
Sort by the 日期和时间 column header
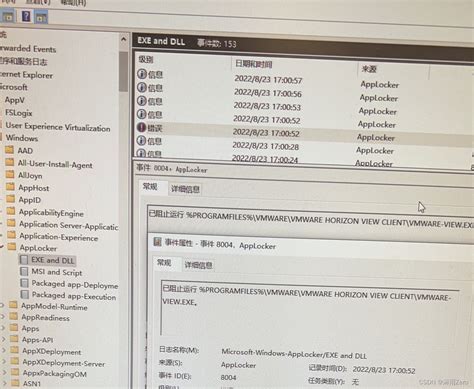[254, 64]
